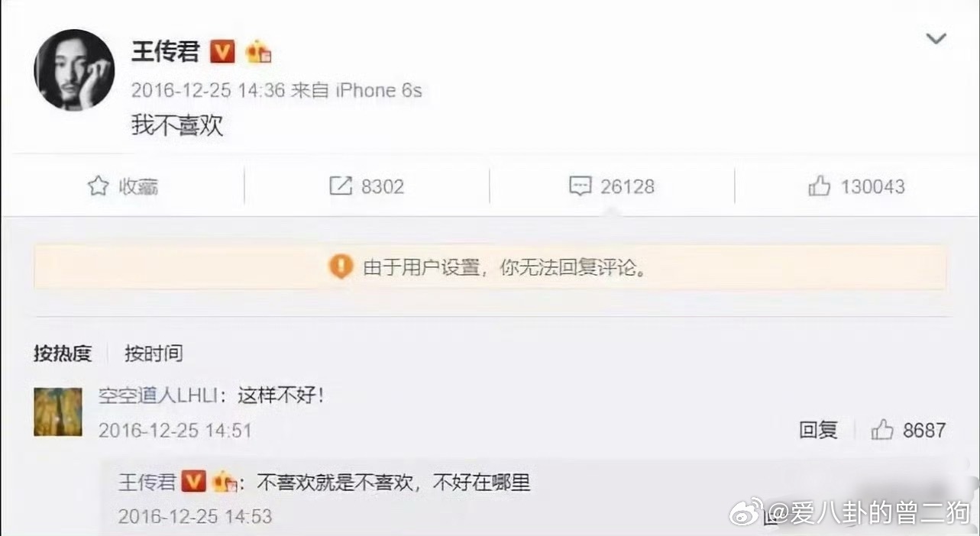This screenshot has width=980, height=536.
Task: Click the orange warning icon in the notice
Action: pyautogui.click(x=341, y=266)
